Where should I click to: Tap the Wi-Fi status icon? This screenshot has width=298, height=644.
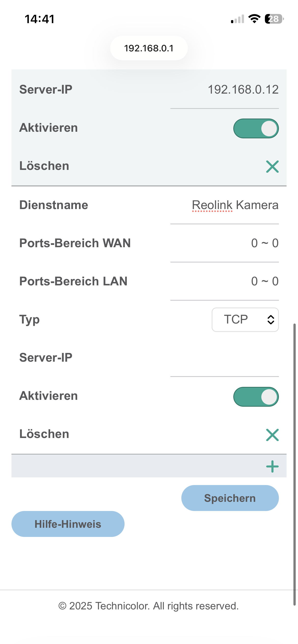click(x=254, y=19)
